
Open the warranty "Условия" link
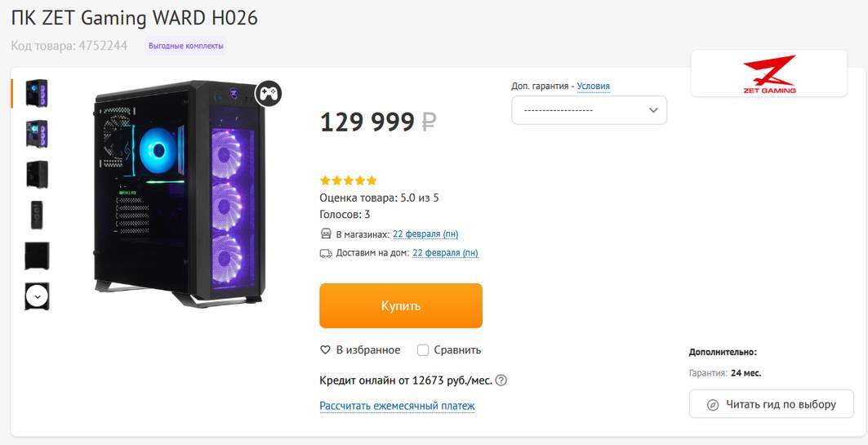tap(593, 86)
